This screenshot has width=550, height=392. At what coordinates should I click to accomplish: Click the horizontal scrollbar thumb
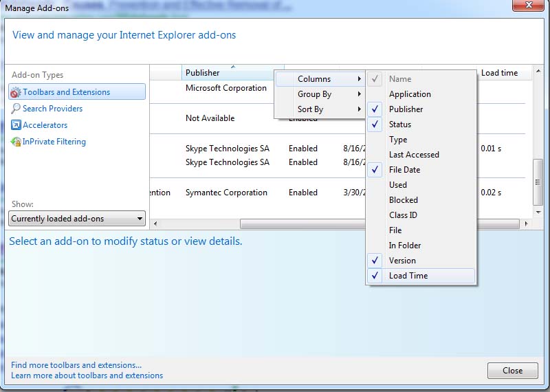click(379, 224)
